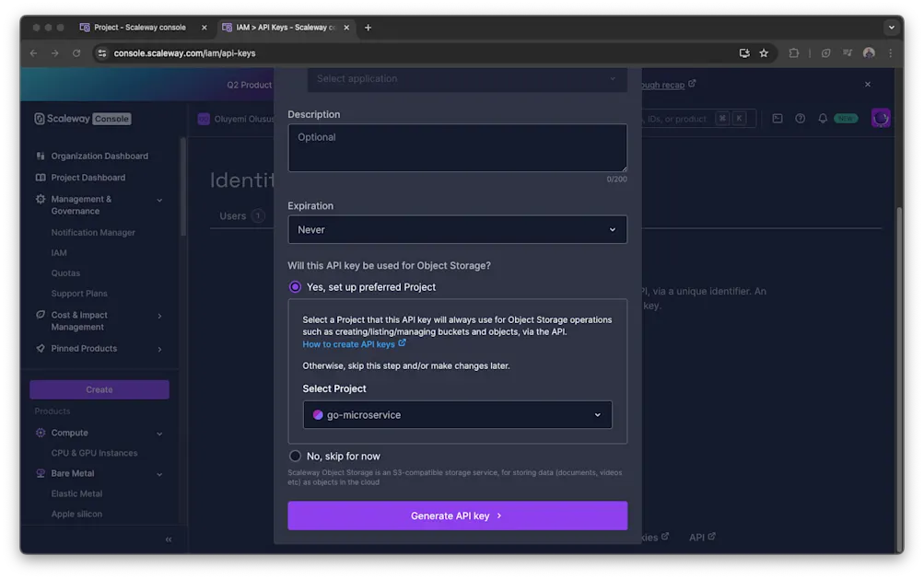Viewport: 924px width, 579px height.
Task: Open the notifications bell icon
Action: [823, 118]
